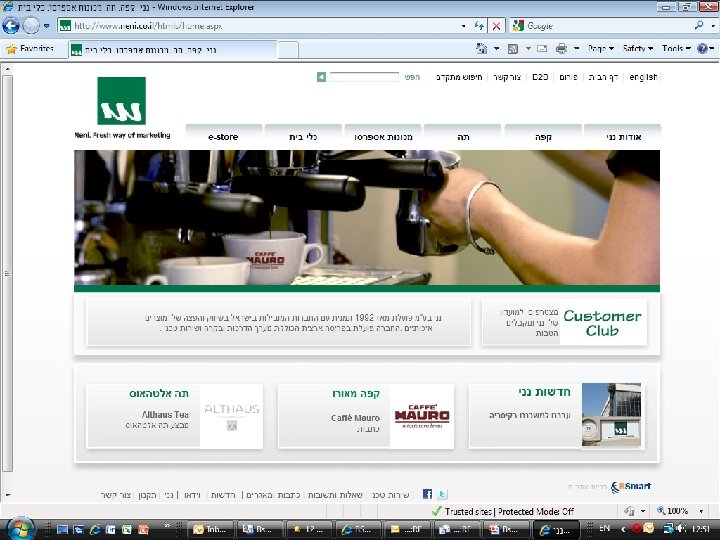Image resolution: width=720 pixels, height=540 pixels.
Task: Click the green Neni logo
Action: (122, 101)
